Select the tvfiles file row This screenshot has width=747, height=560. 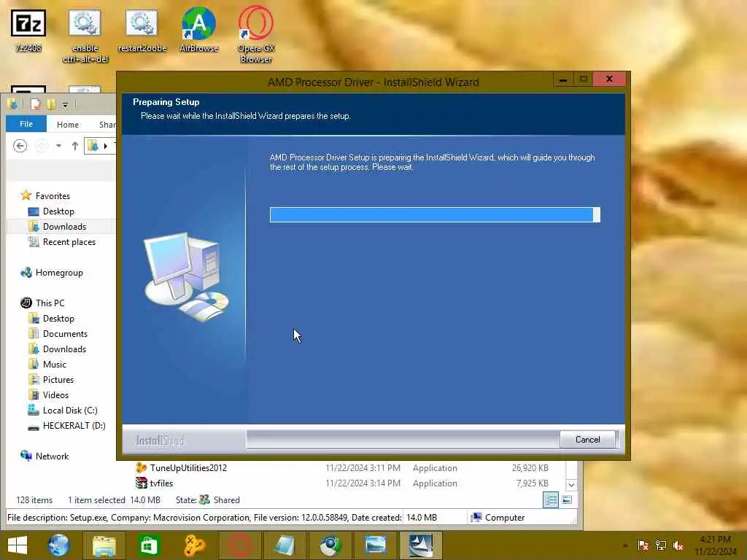tap(341, 483)
